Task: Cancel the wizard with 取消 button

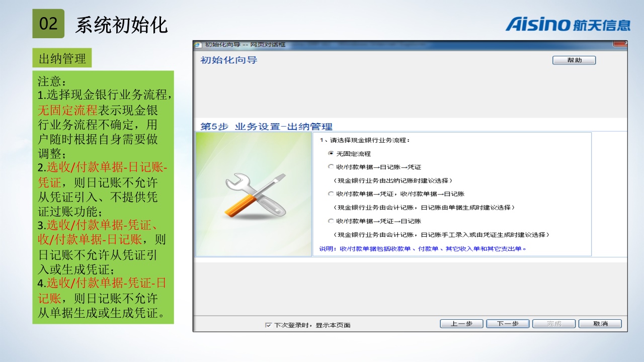Action: (600, 324)
